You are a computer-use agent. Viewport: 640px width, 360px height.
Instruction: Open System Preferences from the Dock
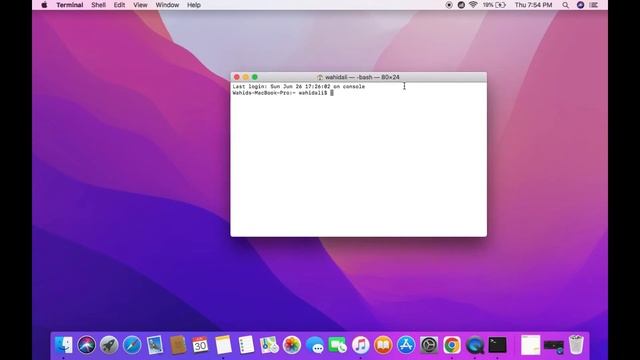pyautogui.click(x=429, y=345)
